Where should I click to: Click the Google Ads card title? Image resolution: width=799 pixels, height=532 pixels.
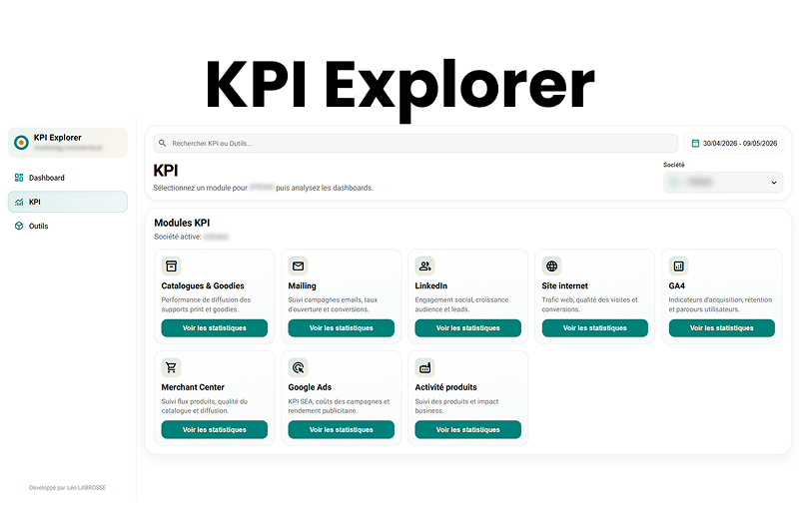point(310,387)
